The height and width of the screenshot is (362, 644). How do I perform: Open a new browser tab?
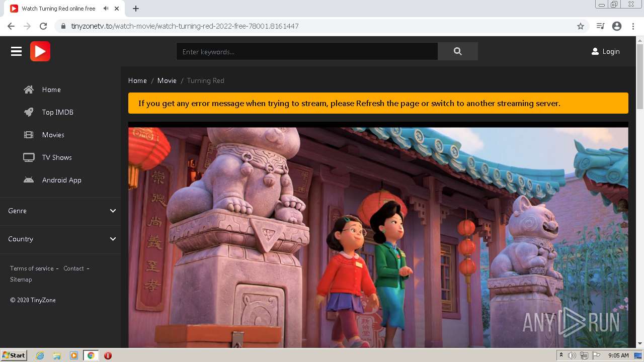tap(136, 9)
